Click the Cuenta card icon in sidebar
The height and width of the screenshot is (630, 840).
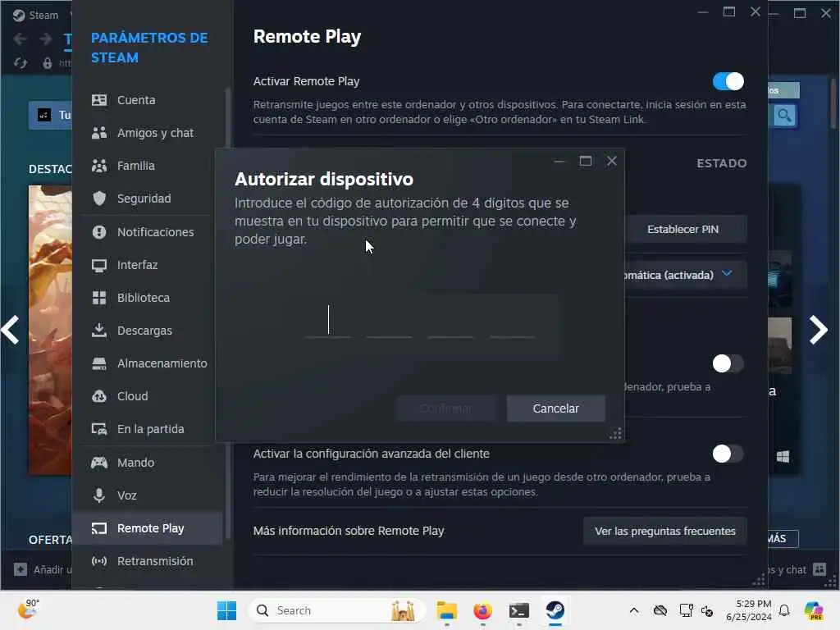coord(99,100)
